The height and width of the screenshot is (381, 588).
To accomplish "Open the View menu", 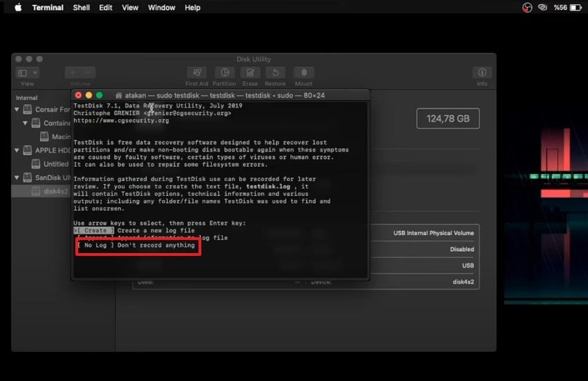I will click(x=130, y=8).
